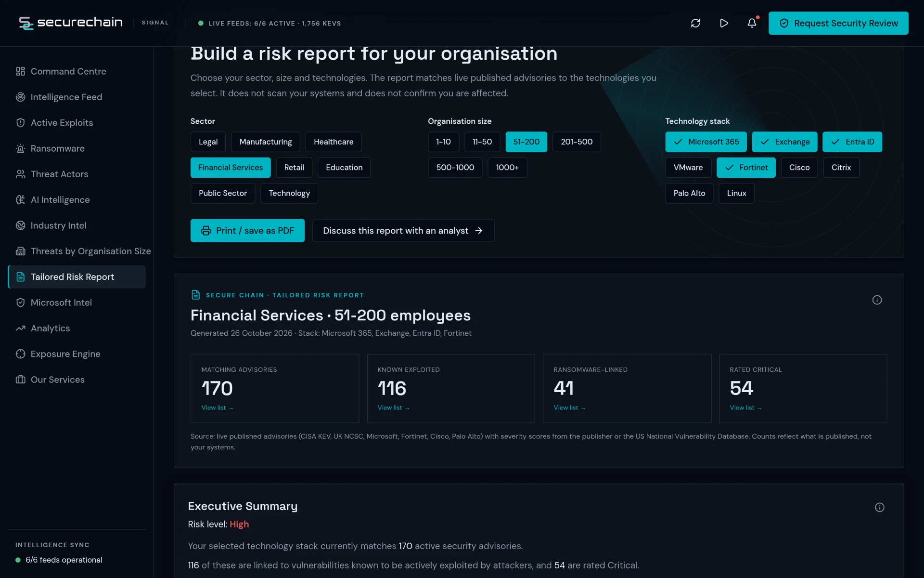
Task: Select the Financial Services sector chip
Action: [x=231, y=168]
